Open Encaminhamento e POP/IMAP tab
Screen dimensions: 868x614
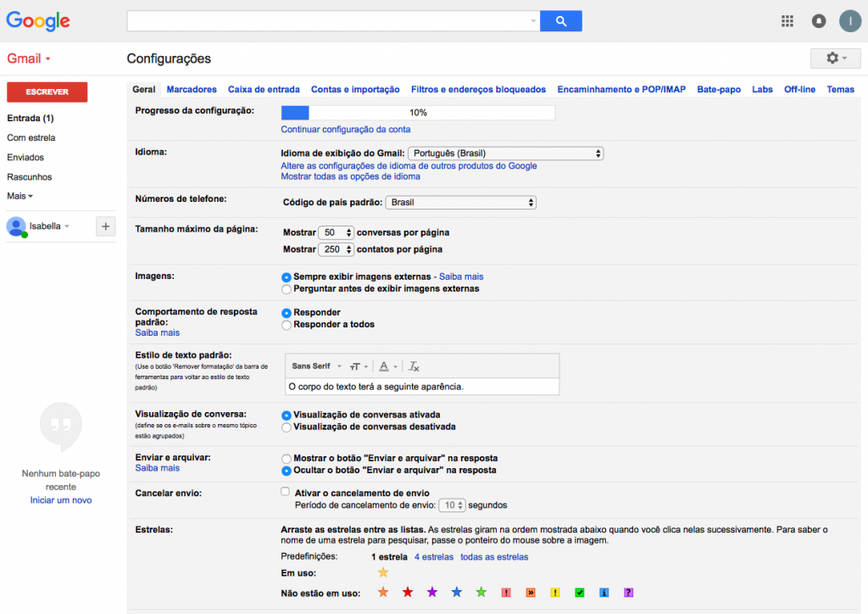[621, 90]
